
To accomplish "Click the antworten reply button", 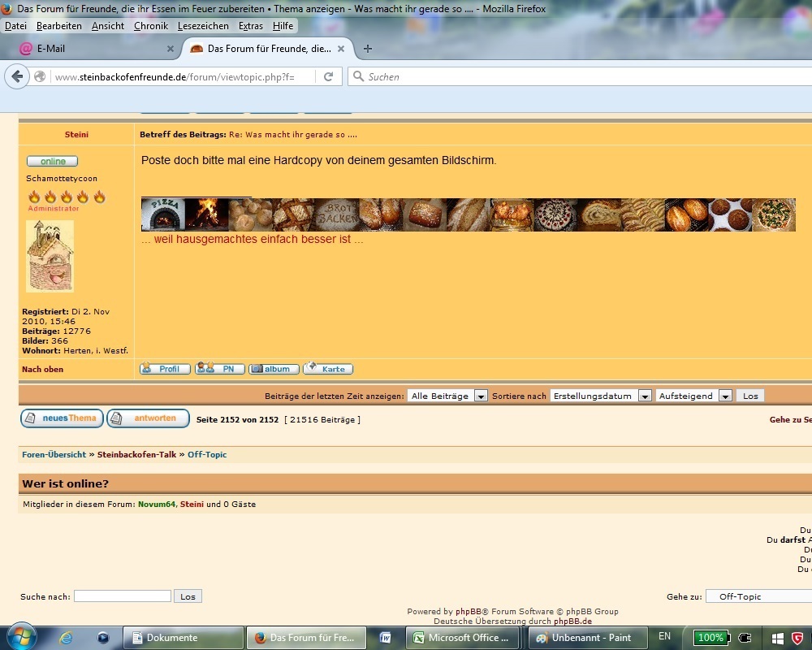I will [x=148, y=418].
